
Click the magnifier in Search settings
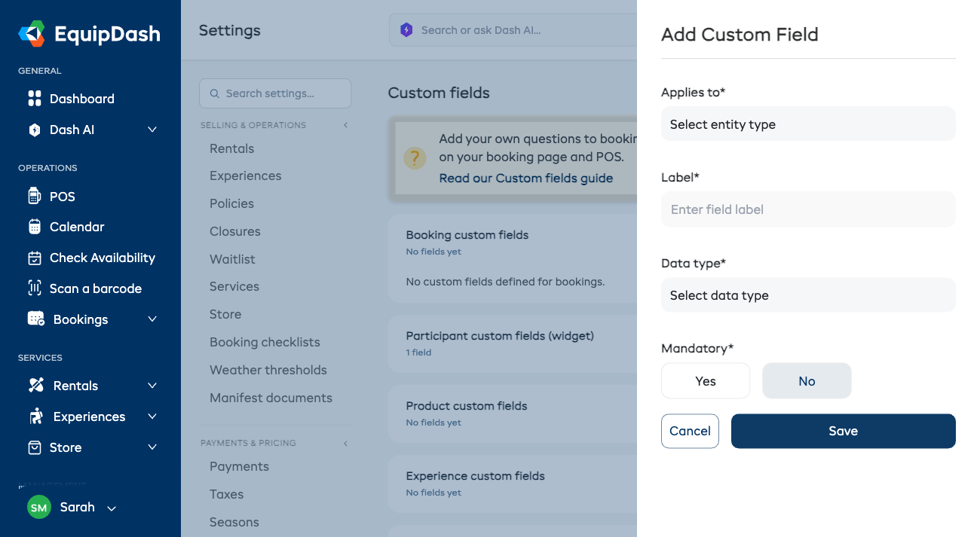click(215, 93)
